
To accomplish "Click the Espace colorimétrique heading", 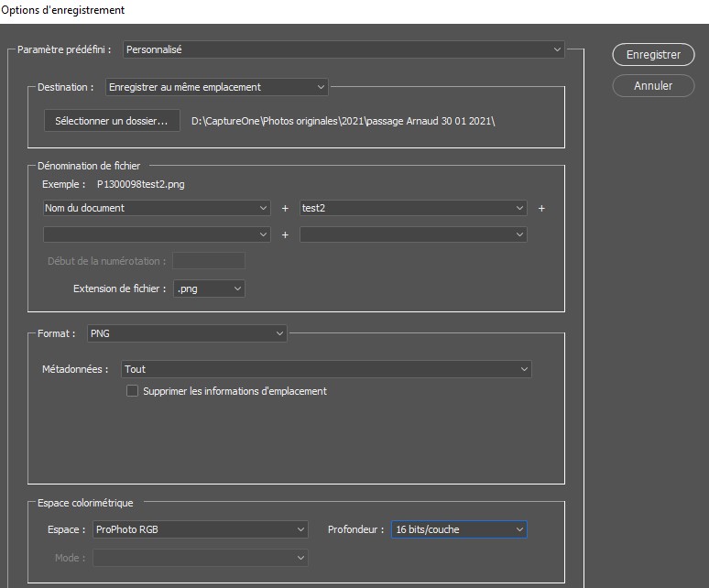I will coord(85,503).
